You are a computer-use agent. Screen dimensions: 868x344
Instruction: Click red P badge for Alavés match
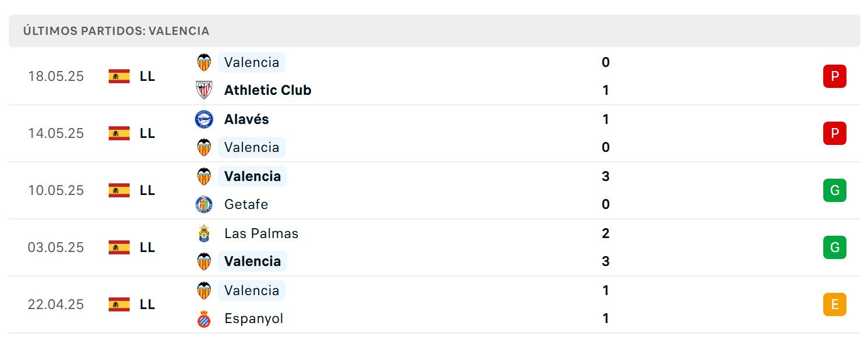coord(835,133)
